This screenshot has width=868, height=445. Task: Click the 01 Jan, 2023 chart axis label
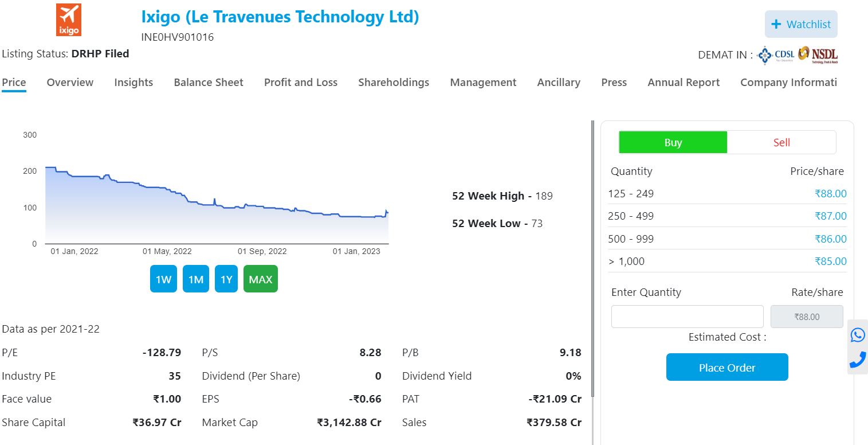tap(356, 251)
